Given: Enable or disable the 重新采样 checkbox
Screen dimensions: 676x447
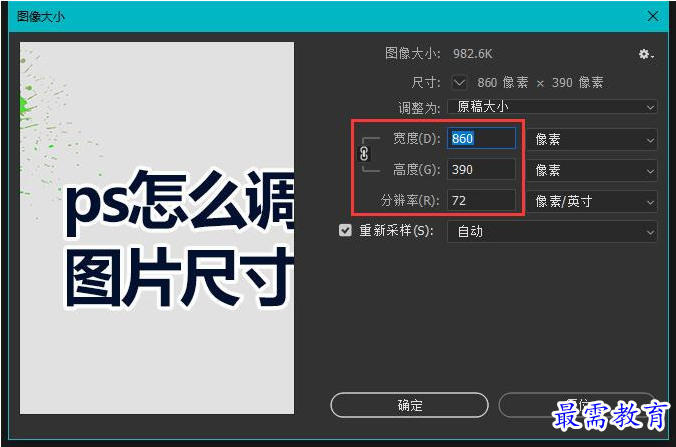Looking at the screenshot, I should click(345, 231).
